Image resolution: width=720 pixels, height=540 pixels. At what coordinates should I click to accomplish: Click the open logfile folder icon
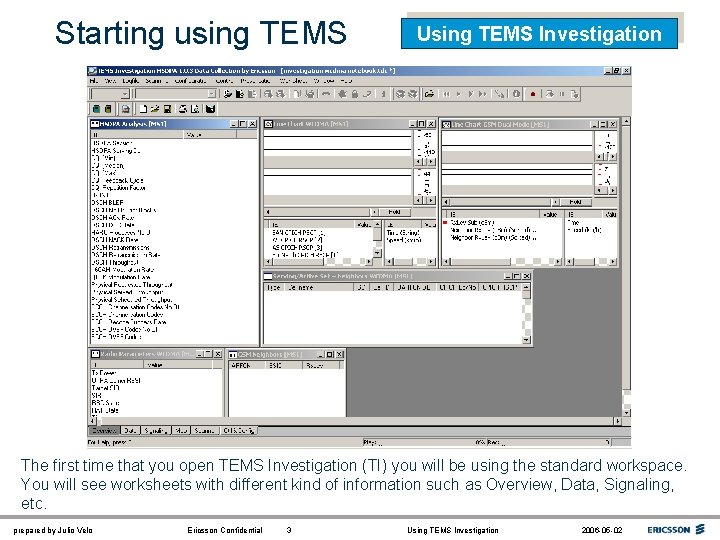(429, 94)
